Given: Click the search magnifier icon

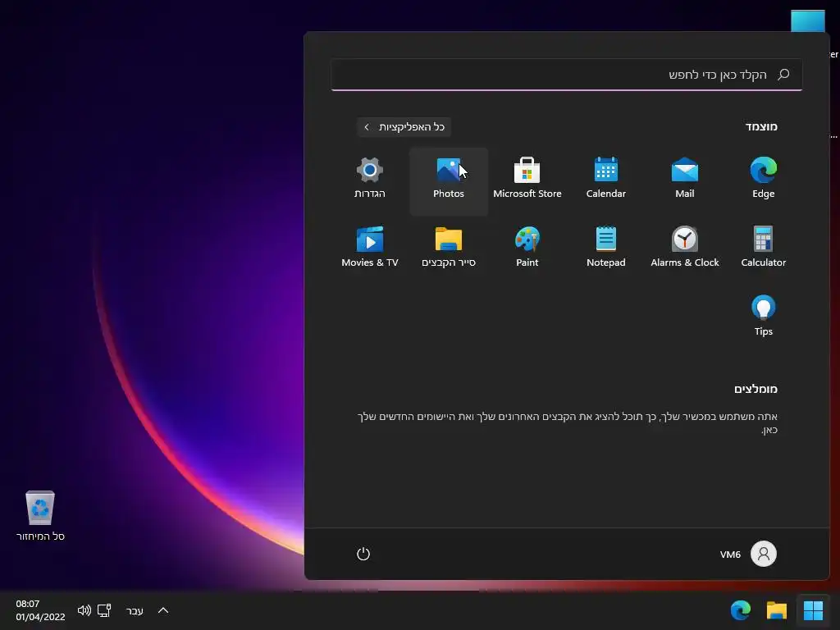Looking at the screenshot, I should click(783, 75).
